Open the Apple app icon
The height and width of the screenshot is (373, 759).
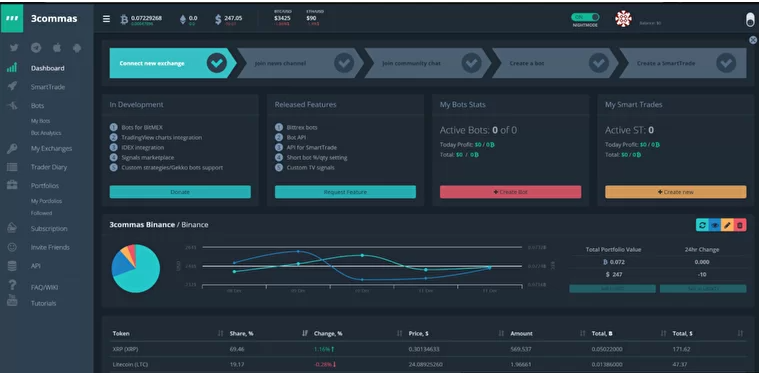[x=57, y=48]
